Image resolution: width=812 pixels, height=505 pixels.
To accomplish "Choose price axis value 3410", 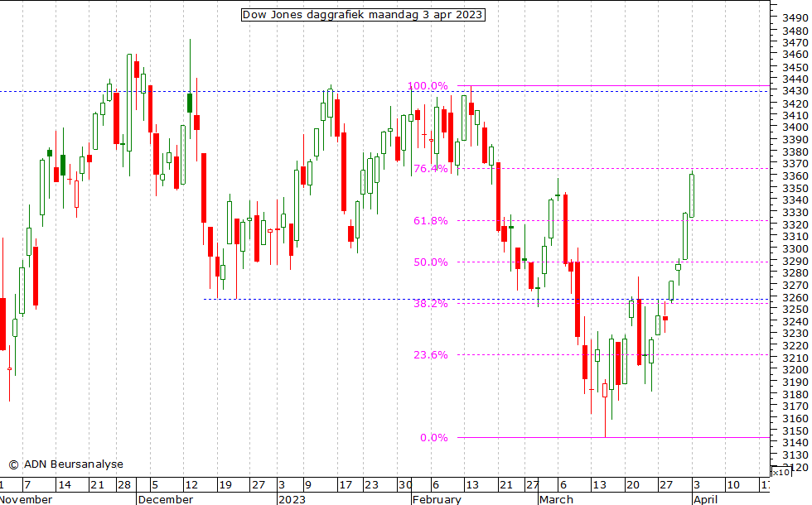I will pos(795,115).
